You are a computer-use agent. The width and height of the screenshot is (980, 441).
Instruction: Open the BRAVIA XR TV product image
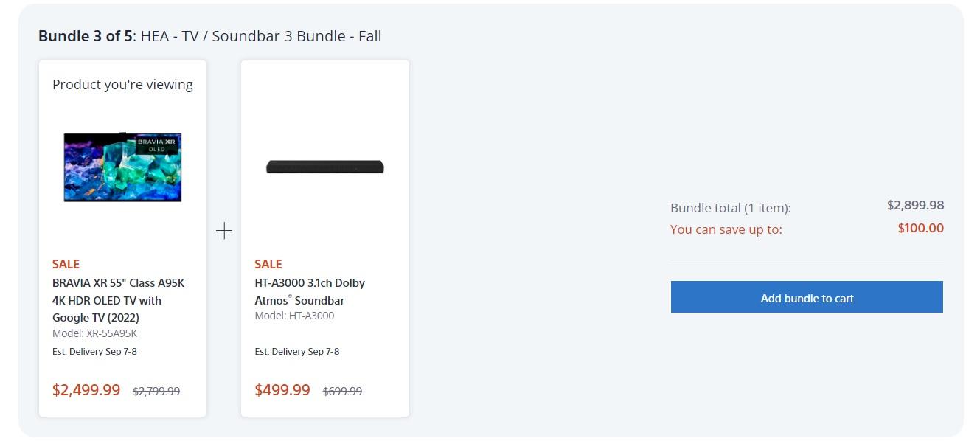click(122, 167)
